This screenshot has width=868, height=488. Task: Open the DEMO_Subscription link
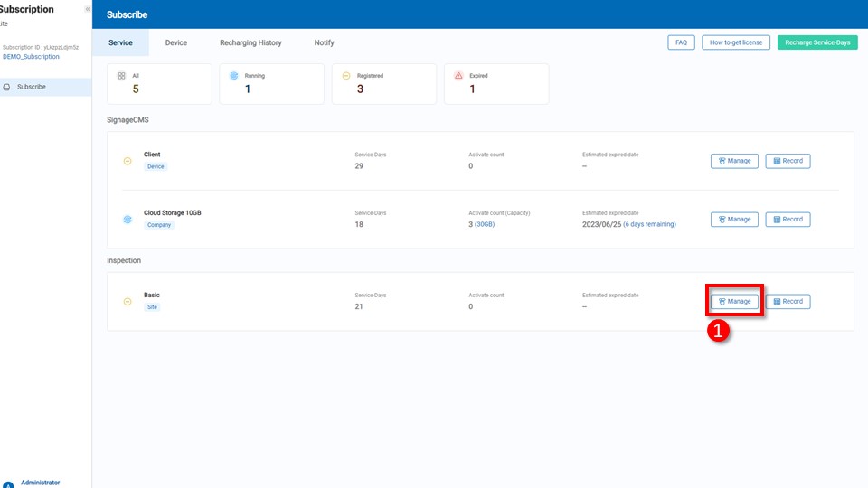coord(31,57)
